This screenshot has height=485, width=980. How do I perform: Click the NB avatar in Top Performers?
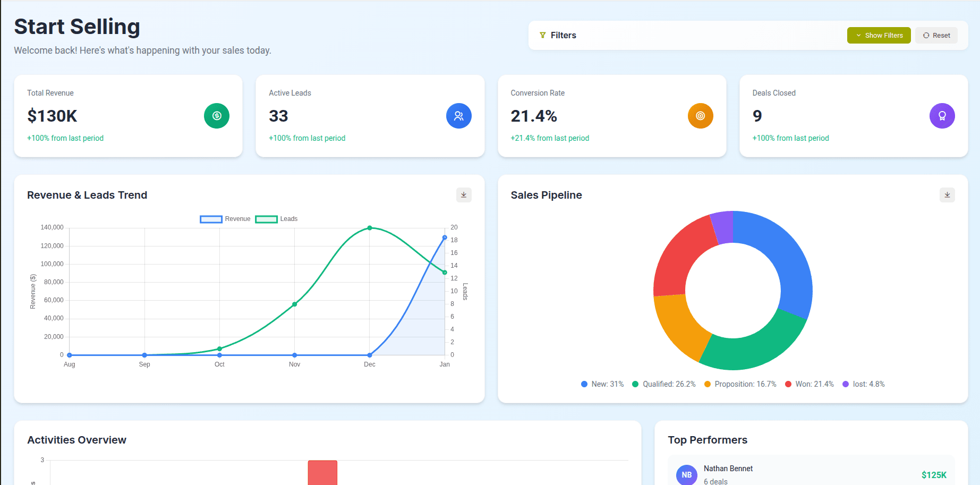[x=686, y=474]
